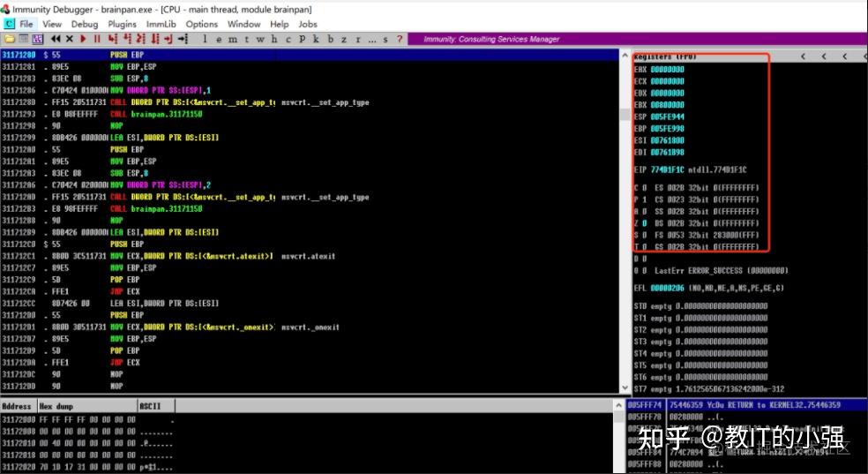Open the Help menu
The image size is (868, 474).
pyautogui.click(x=279, y=24)
